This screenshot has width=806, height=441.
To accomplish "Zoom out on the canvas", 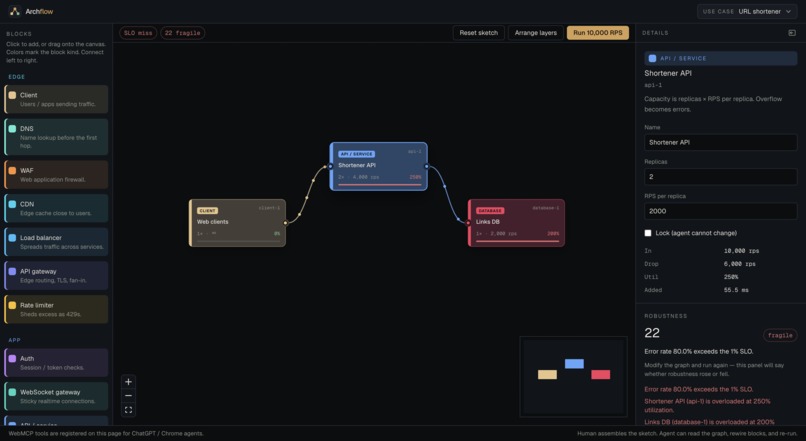I will [x=129, y=396].
